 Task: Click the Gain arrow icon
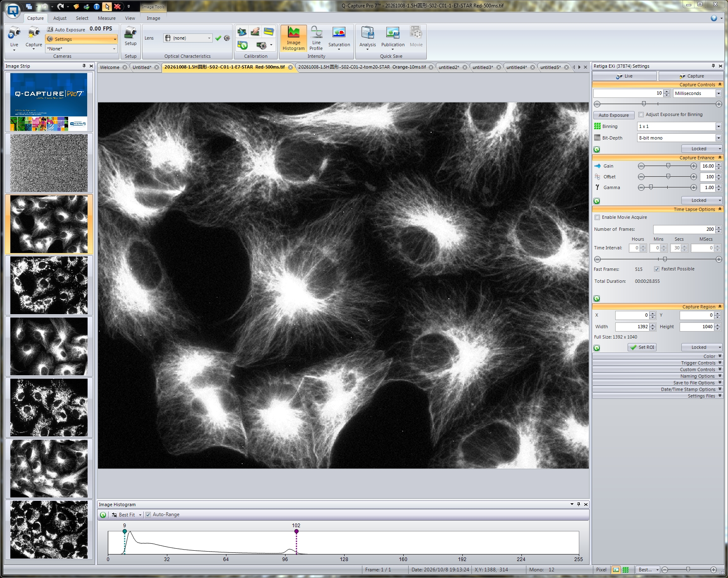(597, 166)
